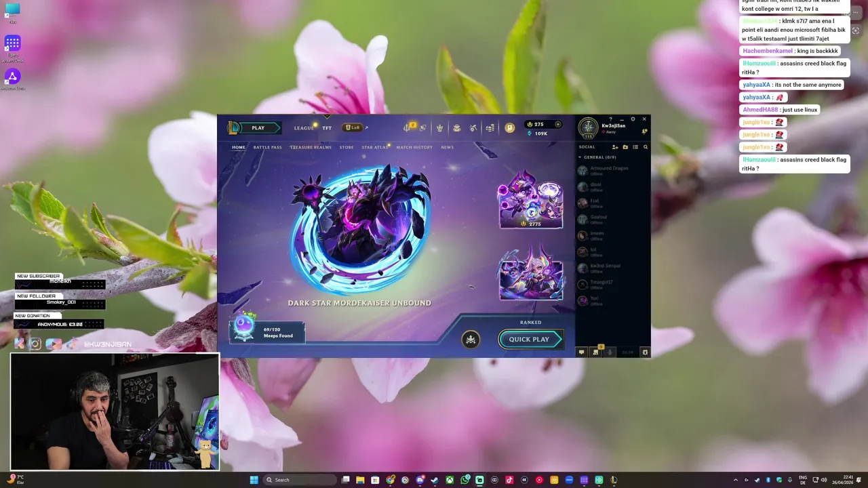
Task: Open Discord from taskbar
Action: coord(420,480)
